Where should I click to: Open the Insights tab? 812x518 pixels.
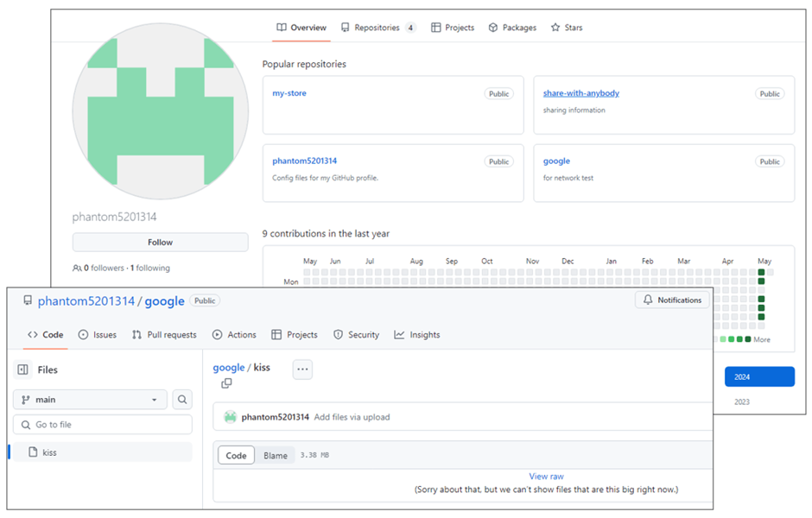(417, 335)
